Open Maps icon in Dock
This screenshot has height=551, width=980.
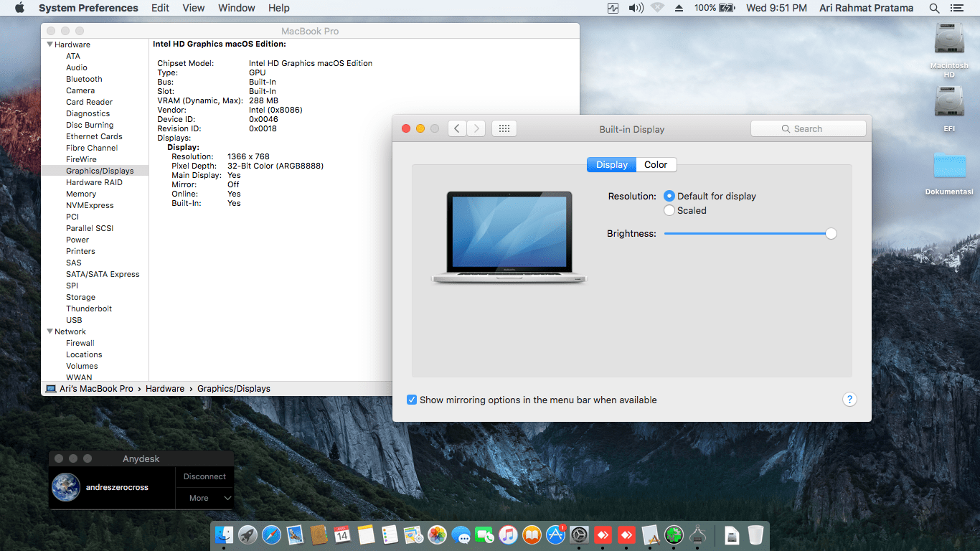(413, 534)
